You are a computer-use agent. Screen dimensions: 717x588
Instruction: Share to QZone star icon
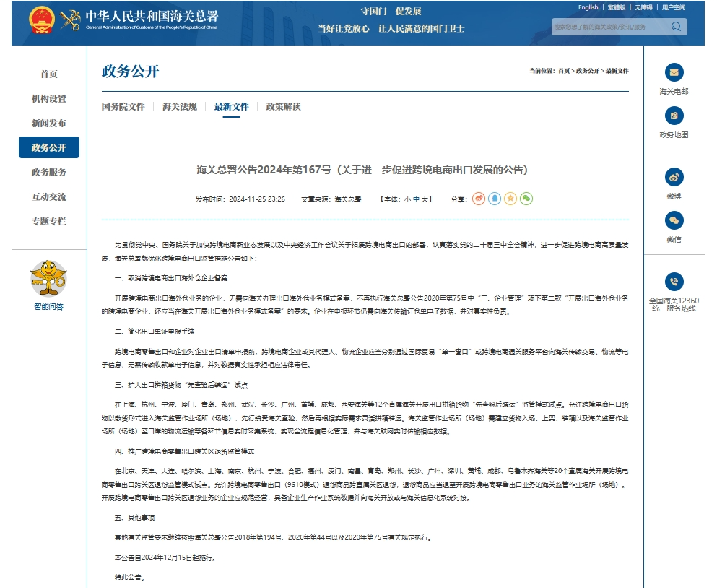click(510, 199)
